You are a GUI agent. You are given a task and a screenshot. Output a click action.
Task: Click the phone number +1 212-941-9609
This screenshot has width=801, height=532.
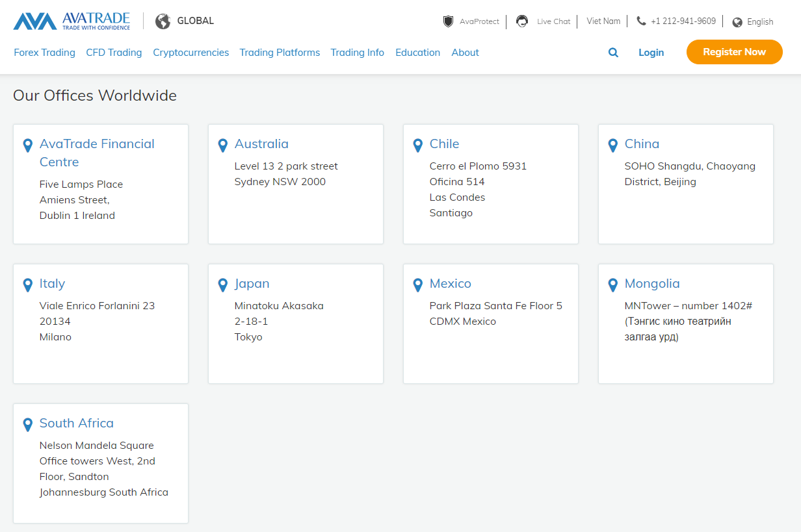coord(683,21)
